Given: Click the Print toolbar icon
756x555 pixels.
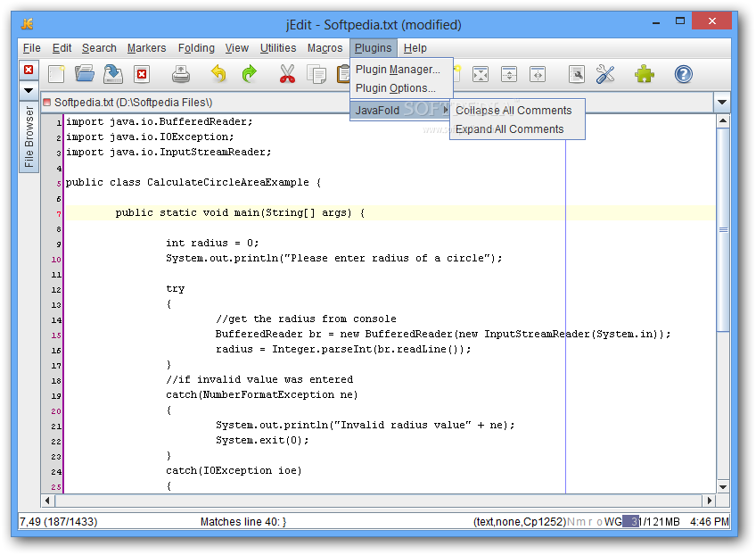Looking at the screenshot, I should 181,74.
